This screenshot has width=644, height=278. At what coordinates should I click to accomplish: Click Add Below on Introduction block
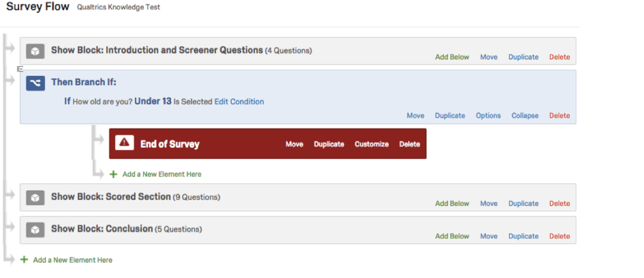pos(452,57)
